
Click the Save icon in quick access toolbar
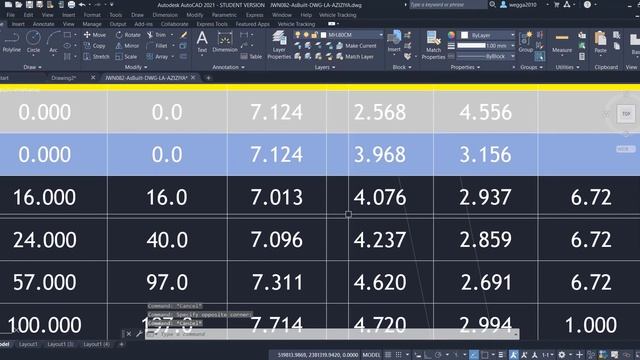pyautogui.click(x=29, y=5)
